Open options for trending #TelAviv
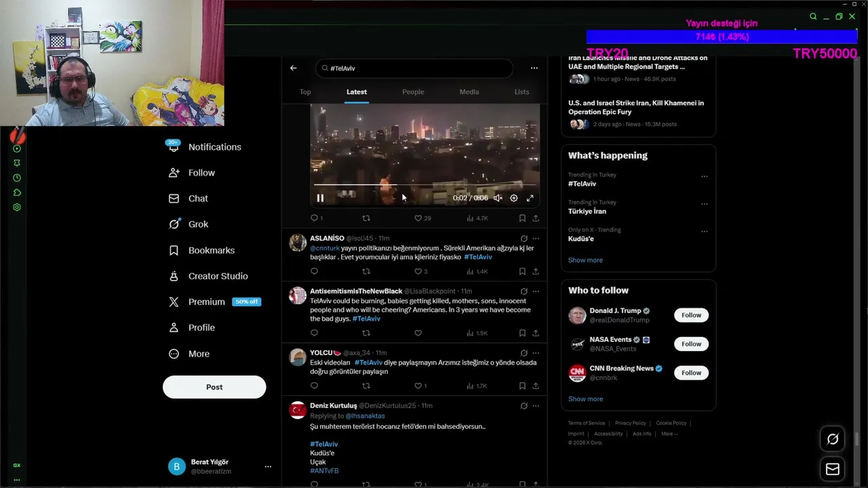The height and width of the screenshot is (488, 868). tap(704, 176)
